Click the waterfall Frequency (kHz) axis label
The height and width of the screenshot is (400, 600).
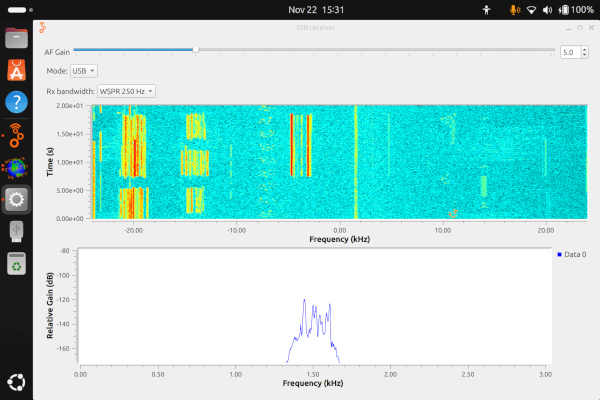point(339,239)
